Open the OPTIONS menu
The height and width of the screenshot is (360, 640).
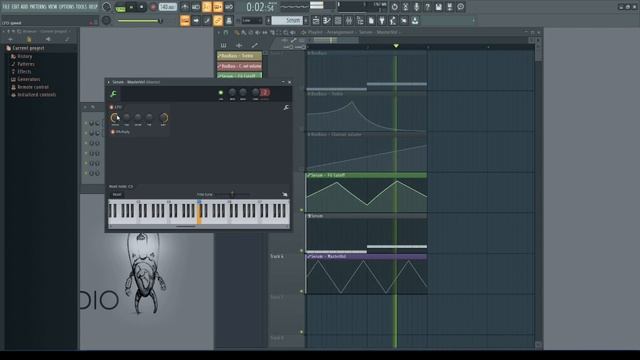click(67, 7)
